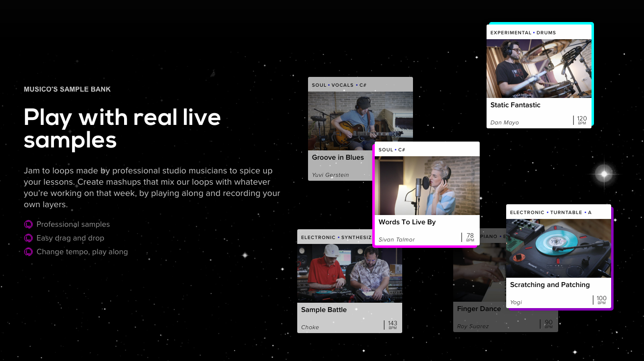This screenshot has height=361, width=644.
Task: Click artist name Sivan Talmor
Action: coord(397,240)
